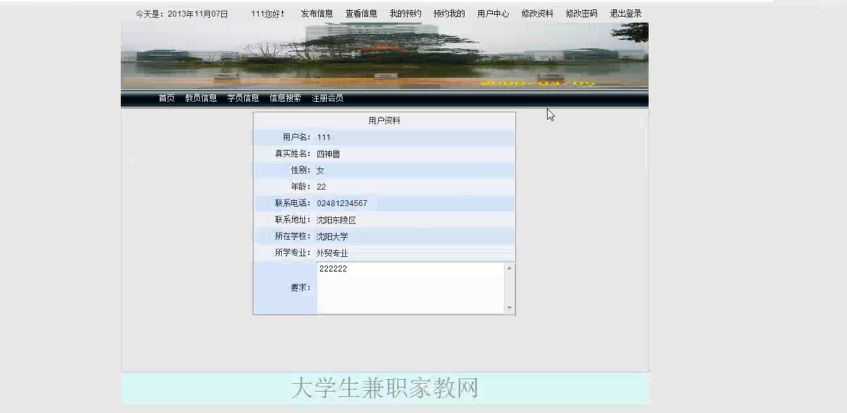Click the 联系电话 label
847x413 pixels.
(293, 204)
